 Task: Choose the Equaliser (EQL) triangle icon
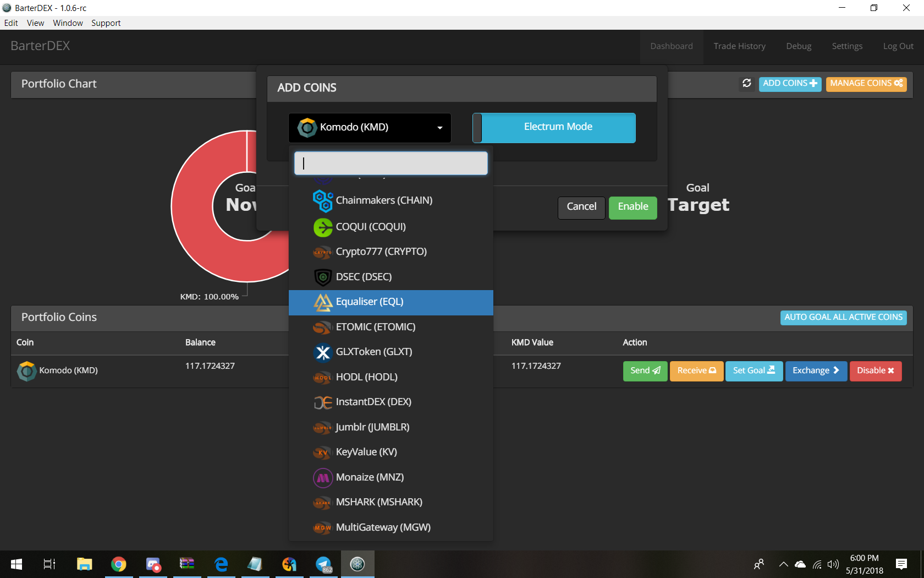[x=323, y=302]
